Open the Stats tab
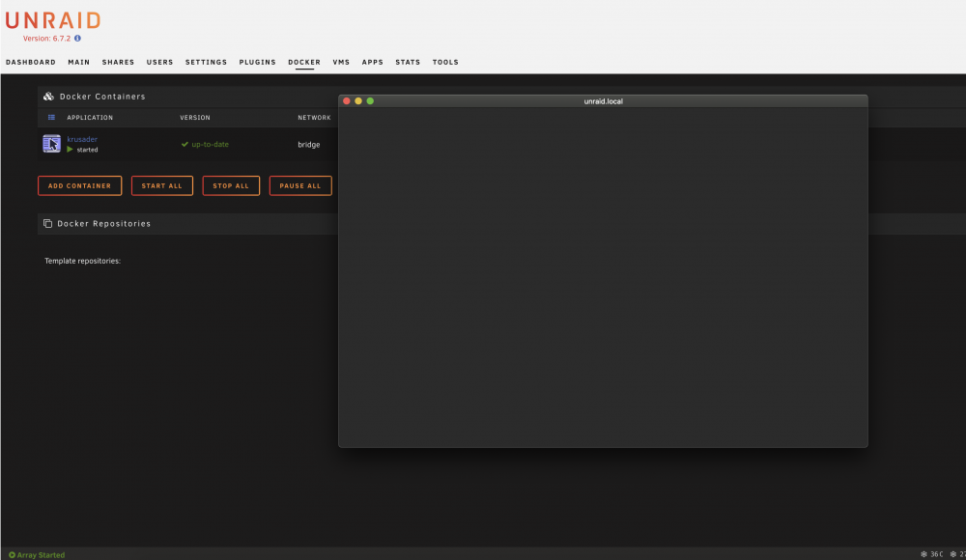Viewport: 966px width, 560px height. tap(408, 62)
